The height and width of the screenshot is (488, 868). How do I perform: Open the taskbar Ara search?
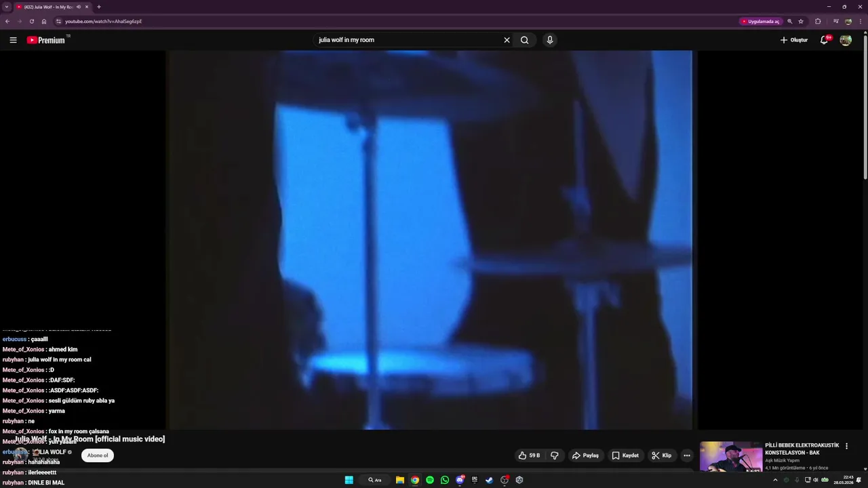click(x=374, y=480)
